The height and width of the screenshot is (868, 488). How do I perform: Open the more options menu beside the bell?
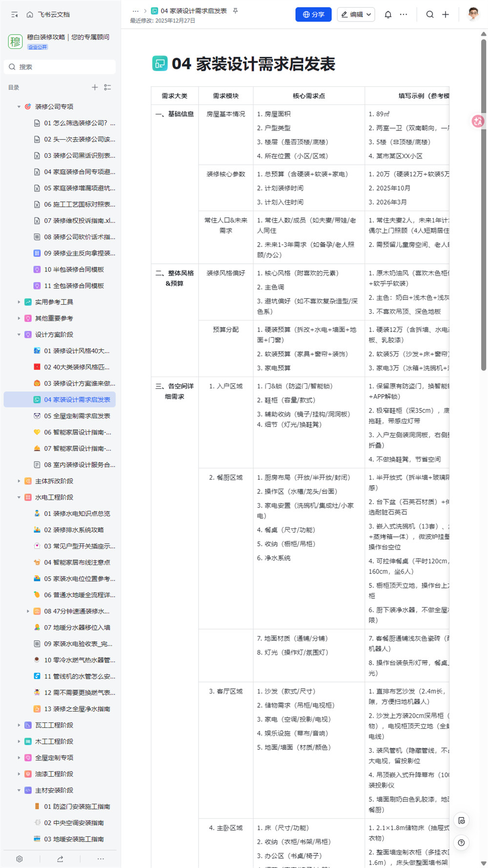[x=404, y=15]
